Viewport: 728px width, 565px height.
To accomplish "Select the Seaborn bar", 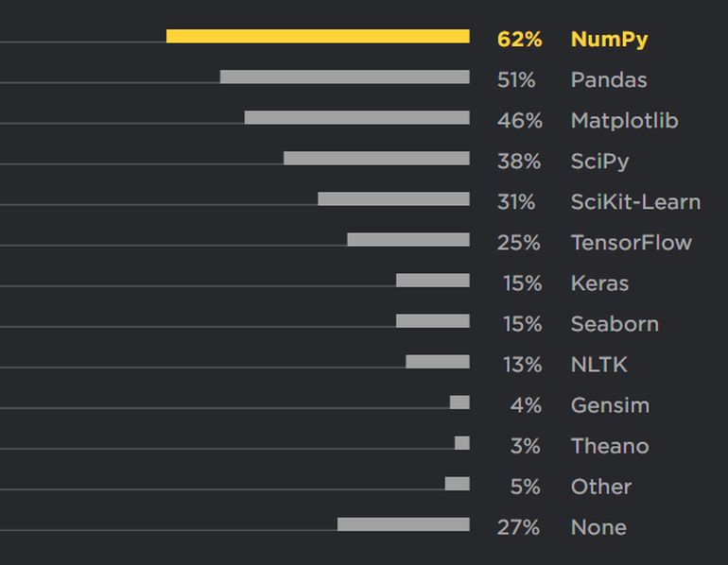I will [432, 321].
